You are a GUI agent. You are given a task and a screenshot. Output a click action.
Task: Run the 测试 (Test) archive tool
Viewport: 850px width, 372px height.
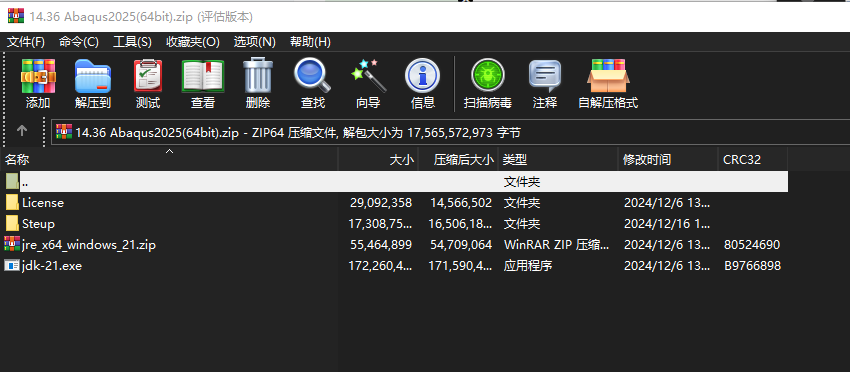pyautogui.click(x=148, y=76)
